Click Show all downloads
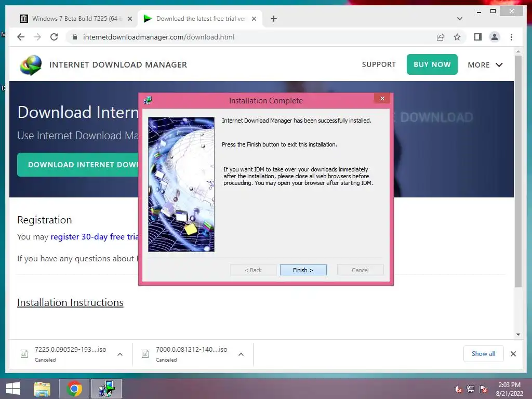This screenshot has height=399, width=532. pyautogui.click(x=484, y=354)
